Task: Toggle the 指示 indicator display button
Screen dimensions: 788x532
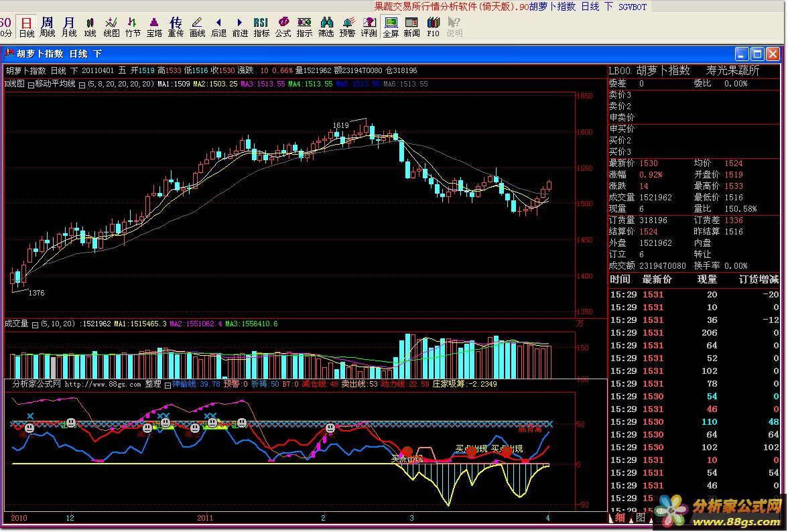Action: click(304, 27)
